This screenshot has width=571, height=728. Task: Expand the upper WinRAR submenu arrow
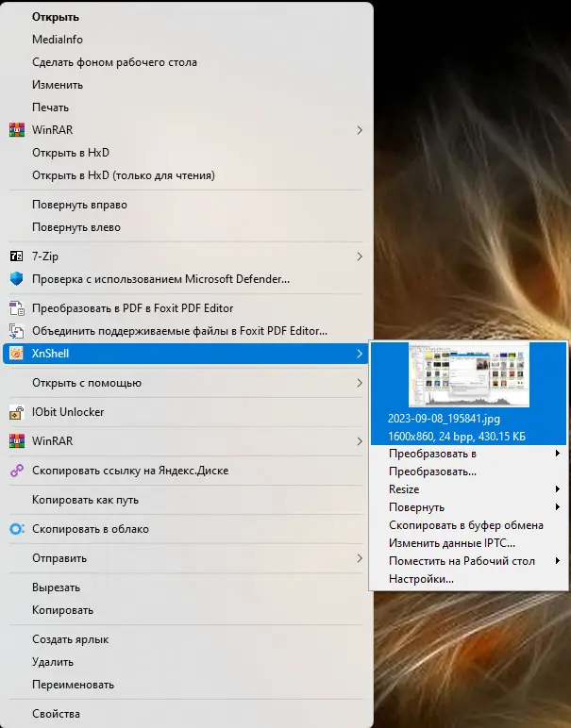(x=360, y=130)
